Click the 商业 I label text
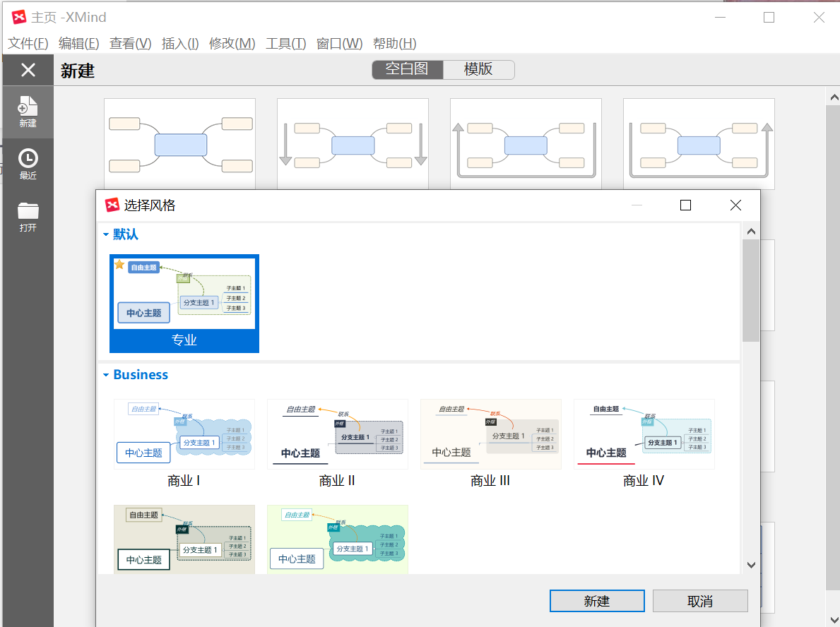 (x=184, y=481)
